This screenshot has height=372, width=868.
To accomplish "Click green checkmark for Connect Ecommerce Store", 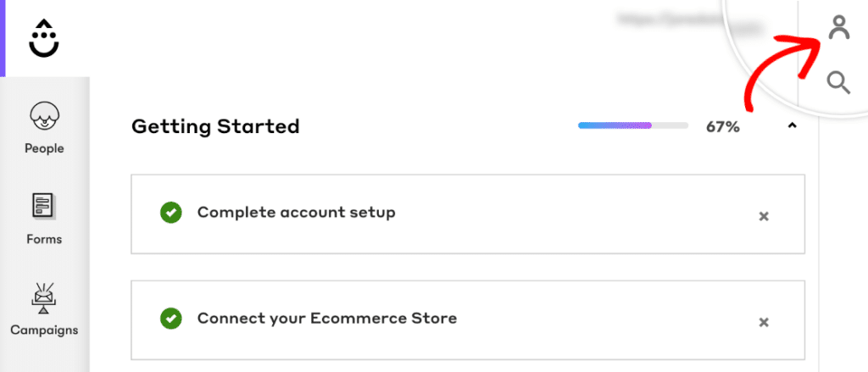I will (x=170, y=319).
